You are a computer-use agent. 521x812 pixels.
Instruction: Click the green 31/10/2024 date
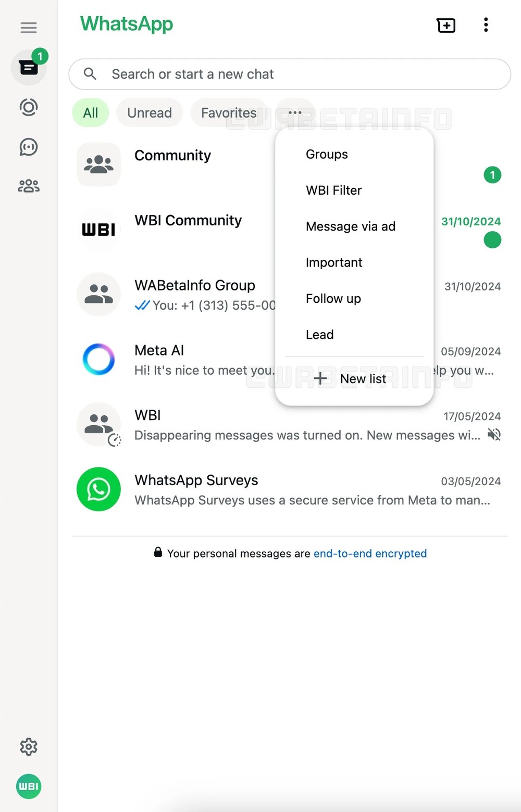(471, 221)
